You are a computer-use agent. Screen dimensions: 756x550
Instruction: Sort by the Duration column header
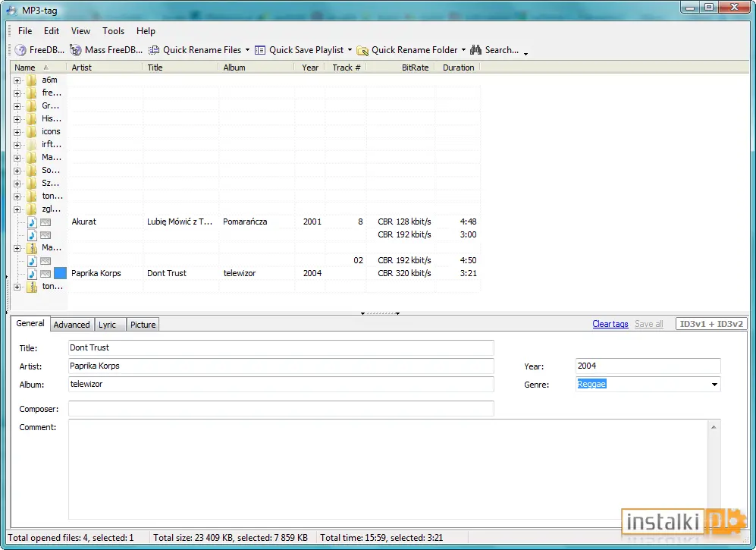tap(457, 68)
